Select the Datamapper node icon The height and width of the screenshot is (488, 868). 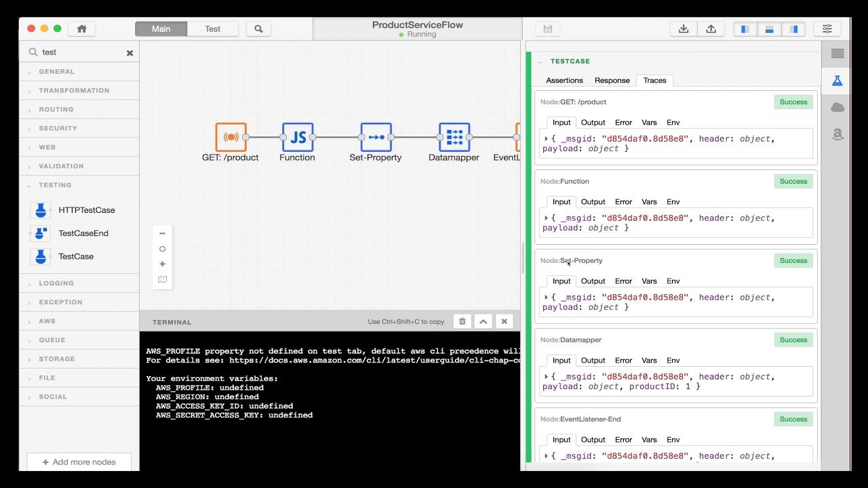[x=454, y=137]
